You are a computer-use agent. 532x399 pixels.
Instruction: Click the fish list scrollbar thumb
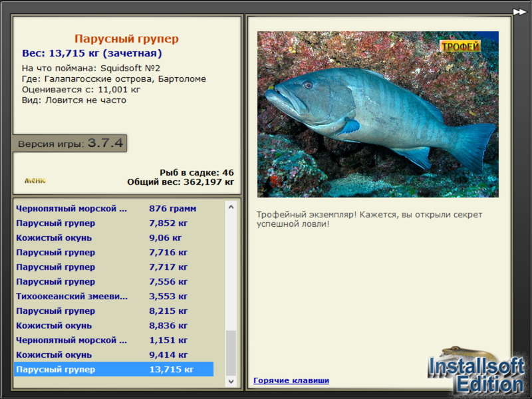(231, 353)
